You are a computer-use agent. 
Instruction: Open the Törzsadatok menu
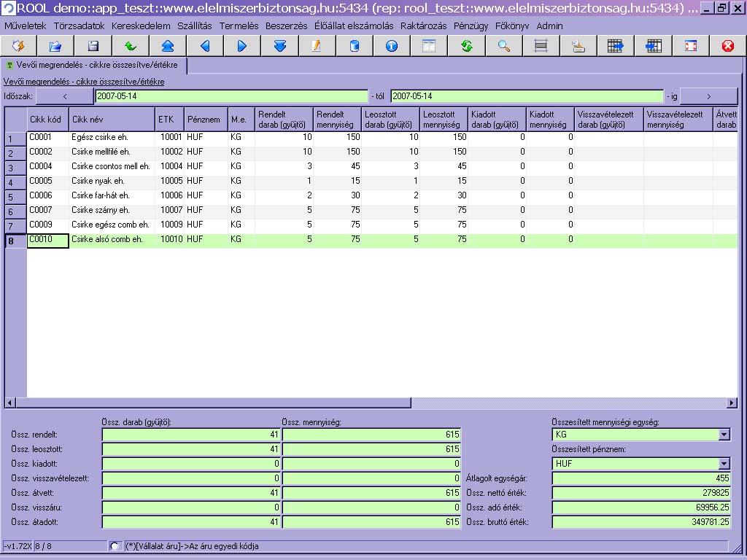click(x=79, y=26)
